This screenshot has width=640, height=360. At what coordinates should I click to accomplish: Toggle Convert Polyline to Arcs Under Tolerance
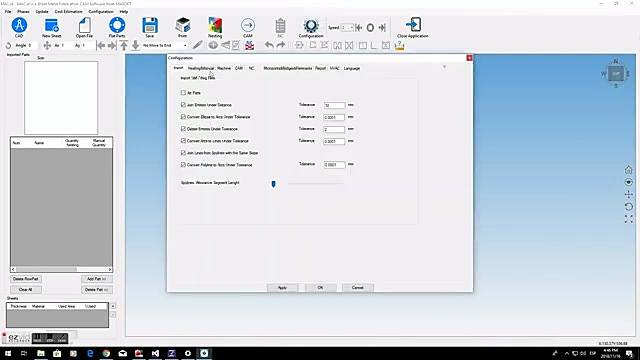pos(183,165)
